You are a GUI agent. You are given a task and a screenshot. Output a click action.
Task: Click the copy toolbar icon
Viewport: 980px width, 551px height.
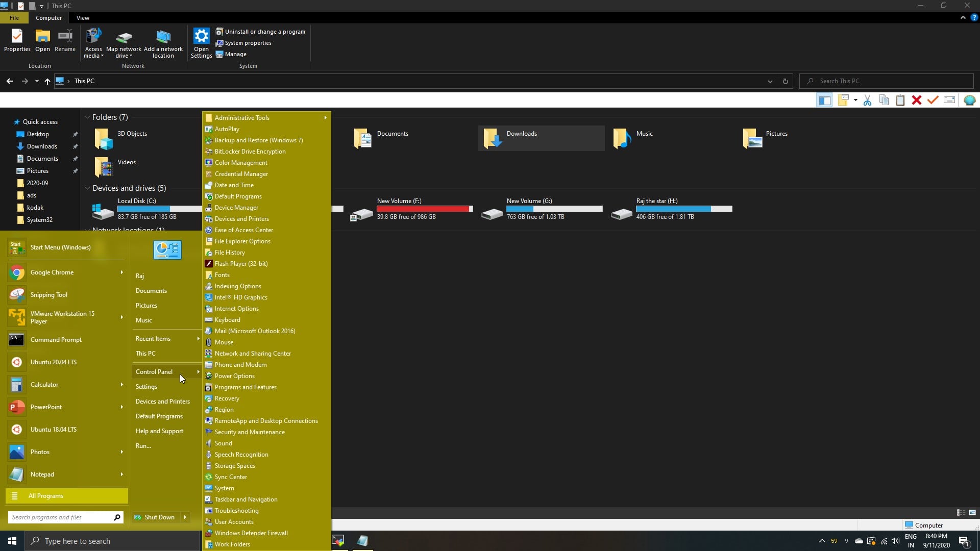pos(884,101)
